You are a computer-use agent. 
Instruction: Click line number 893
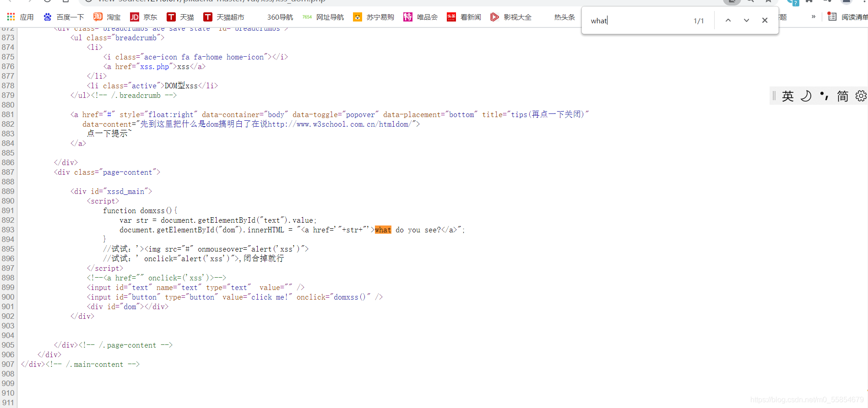pyautogui.click(x=8, y=230)
